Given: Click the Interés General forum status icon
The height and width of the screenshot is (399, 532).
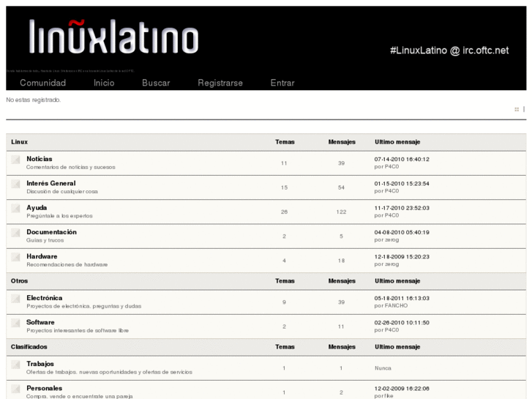Looking at the screenshot, I should [15, 184].
